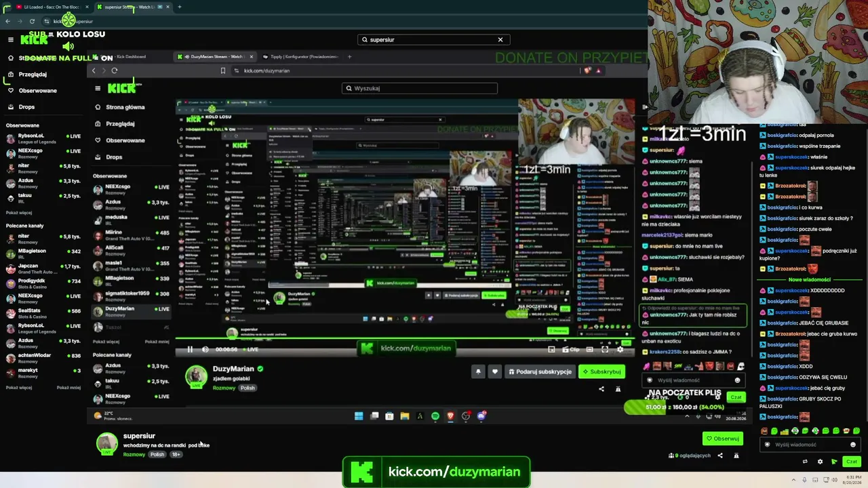Expand Pokaż więcej in streamed Kick sidebar
Screen dimensions: 868x488
click(x=106, y=342)
